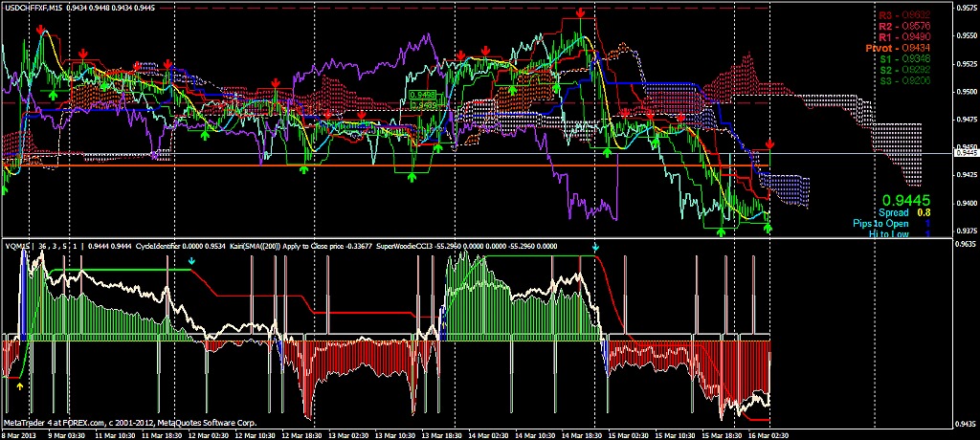Click the green up arrow at the chart's far left edge

tap(3, 189)
